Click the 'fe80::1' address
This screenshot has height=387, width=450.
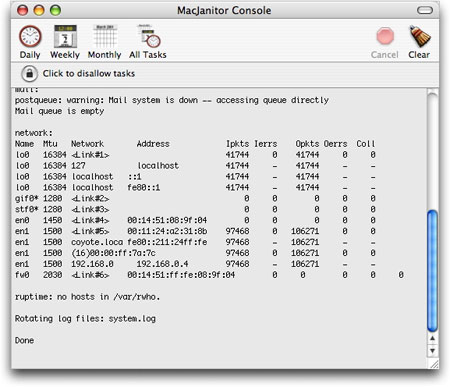coord(144,188)
